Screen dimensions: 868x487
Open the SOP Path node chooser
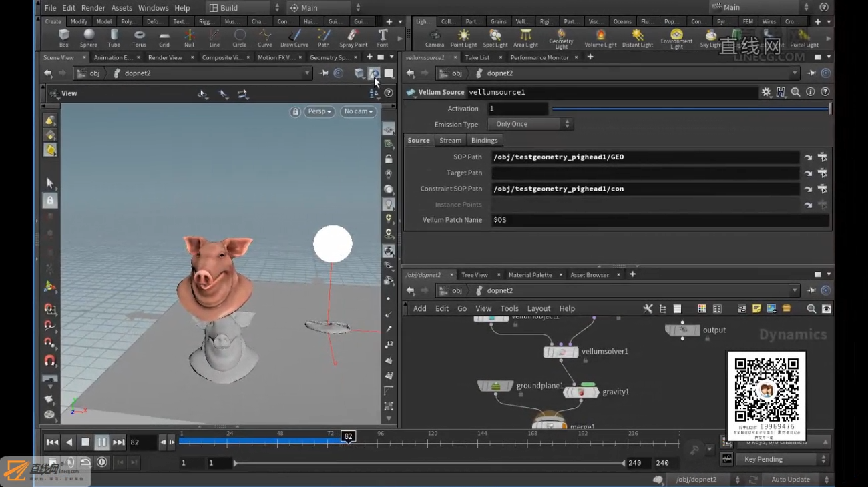coord(823,157)
